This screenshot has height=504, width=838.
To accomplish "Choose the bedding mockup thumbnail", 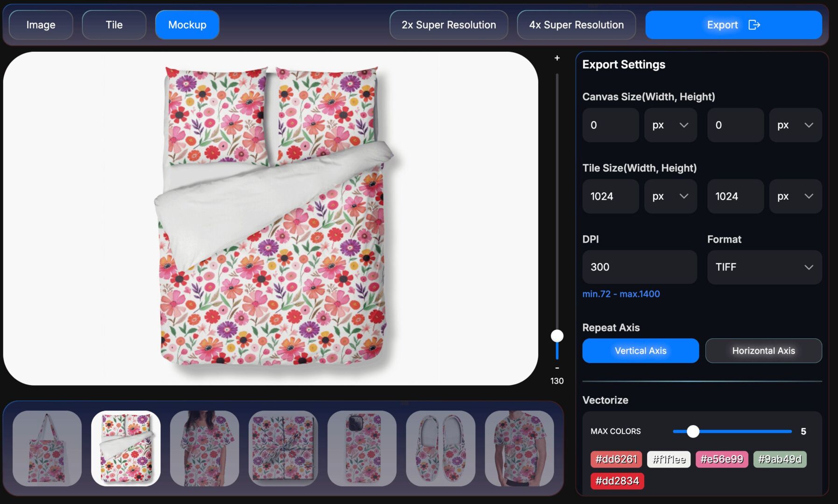I will (x=126, y=448).
